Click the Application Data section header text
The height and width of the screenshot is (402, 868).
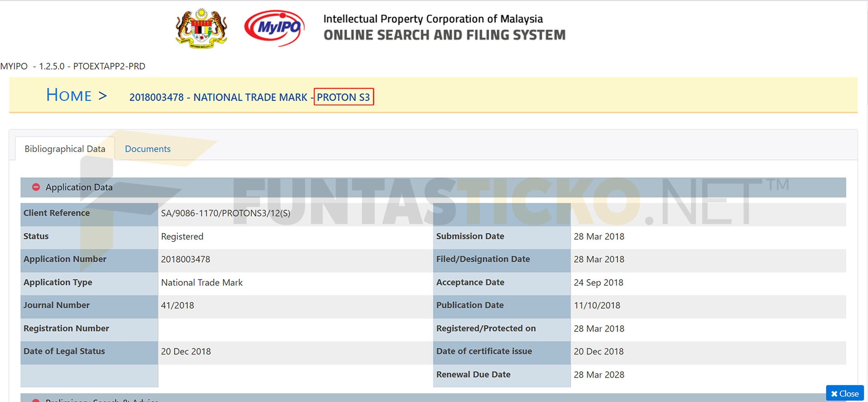(79, 187)
